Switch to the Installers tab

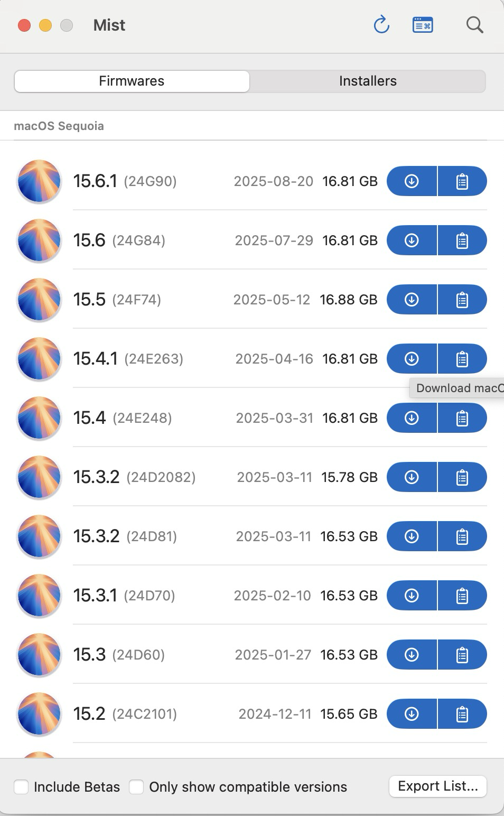click(368, 81)
